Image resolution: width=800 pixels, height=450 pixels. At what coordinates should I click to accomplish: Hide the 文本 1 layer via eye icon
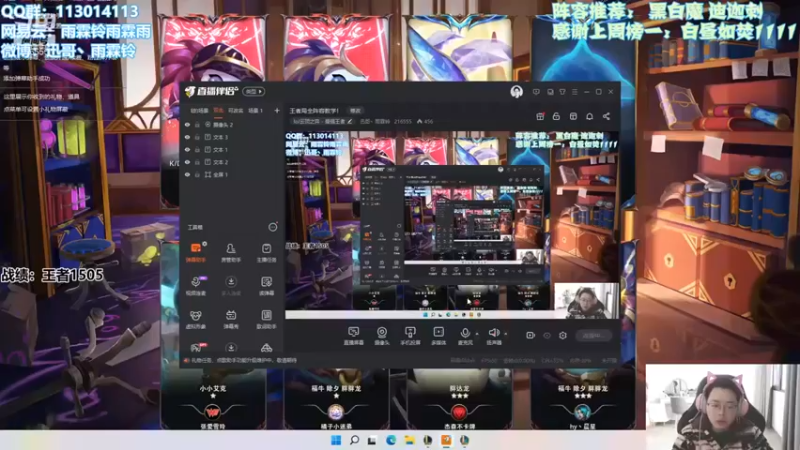(187, 149)
